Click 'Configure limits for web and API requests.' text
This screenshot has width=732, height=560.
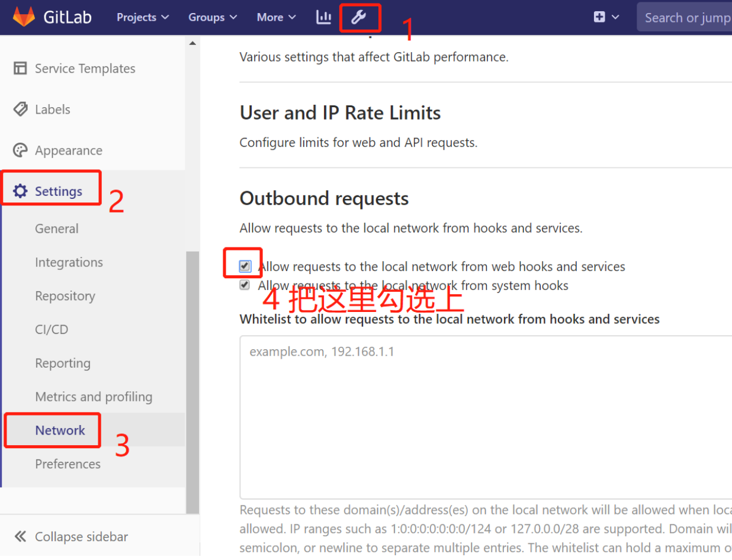(358, 143)
